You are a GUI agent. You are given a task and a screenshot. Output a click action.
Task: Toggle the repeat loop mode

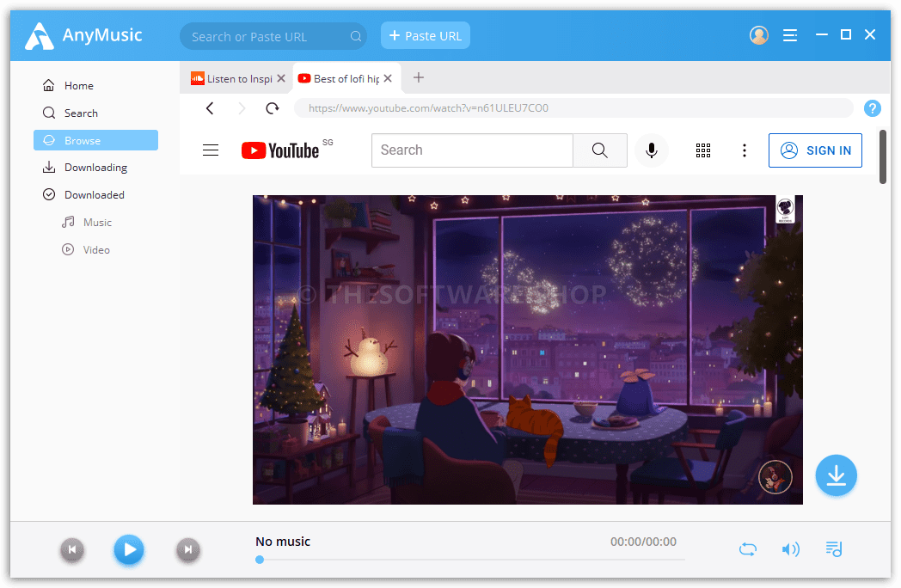(748, 549)
